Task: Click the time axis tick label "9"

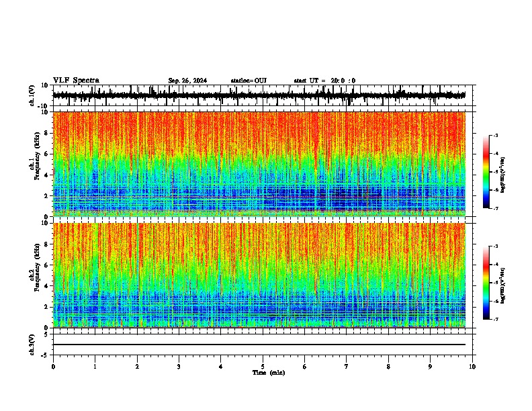Action: 430,367
